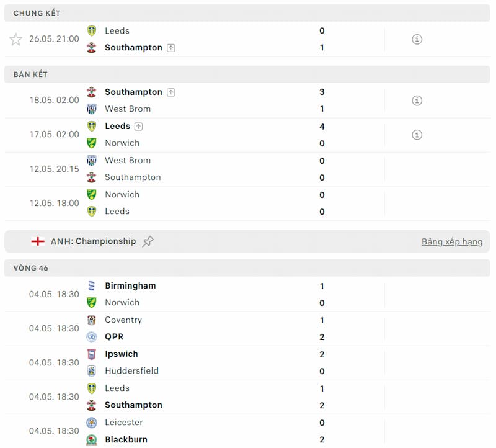Click the Birmingham club crest
This screenshot has height=448, width=496.
point(92,286)
